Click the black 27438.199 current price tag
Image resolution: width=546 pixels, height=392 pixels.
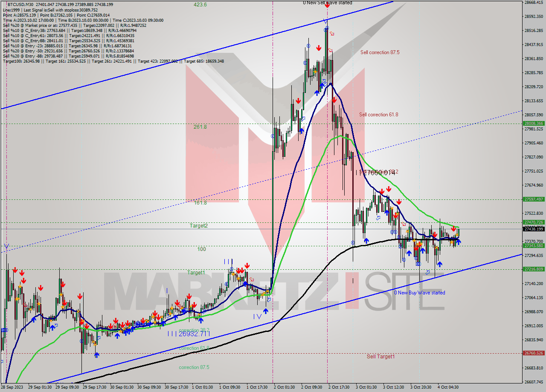point(534,229)
